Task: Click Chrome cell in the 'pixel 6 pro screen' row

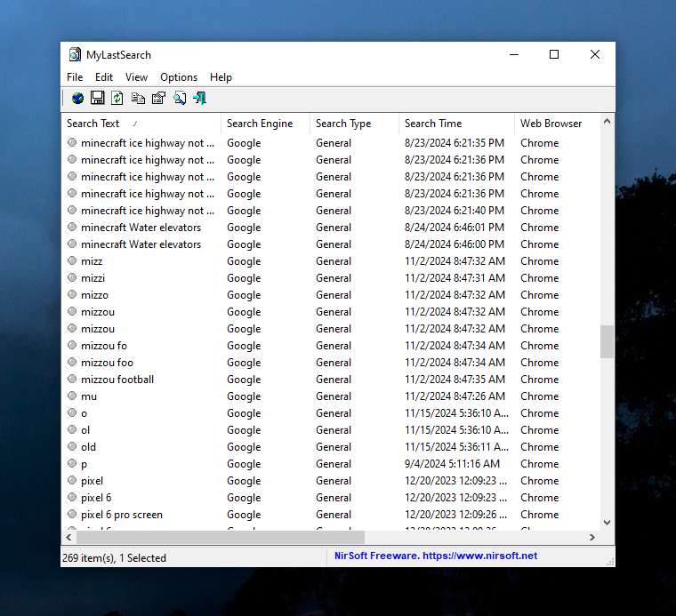Action: (540, 515)
